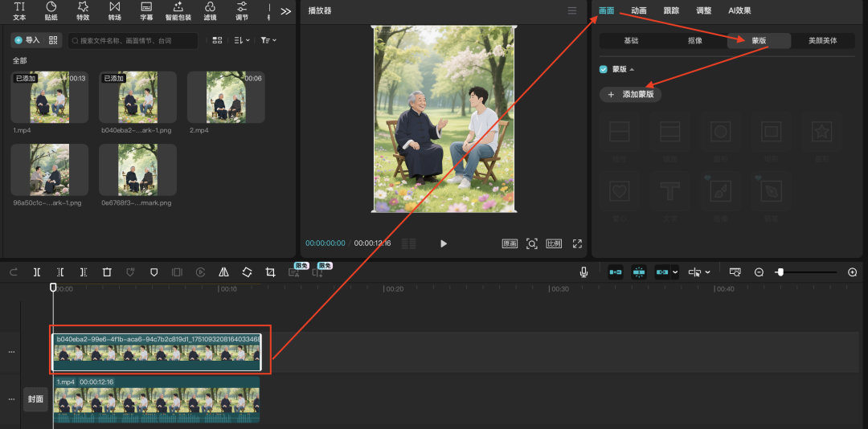Open the 特效 (Effects) panel
Image resolution: width=868 pixels, height=429 pixels.
83,10
